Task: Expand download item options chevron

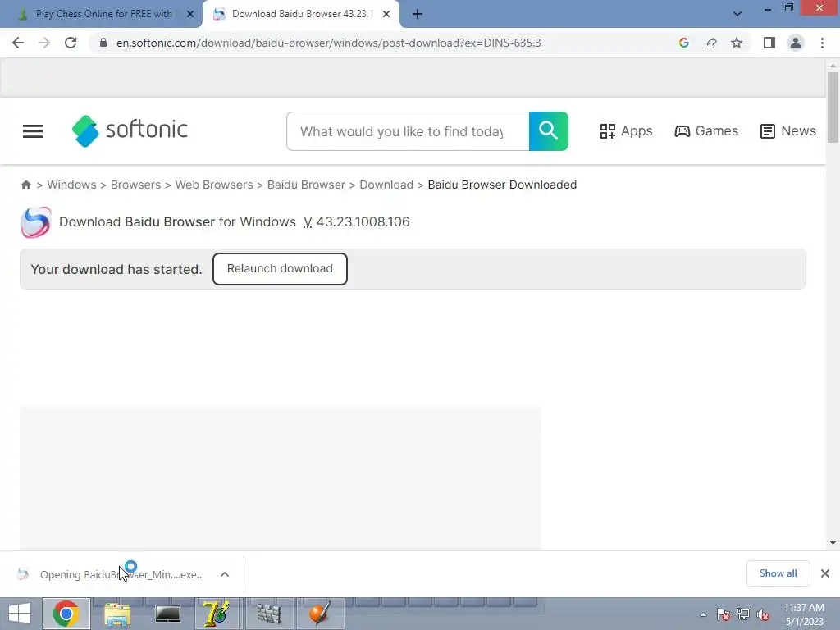Action: click(x=225, y=574)
